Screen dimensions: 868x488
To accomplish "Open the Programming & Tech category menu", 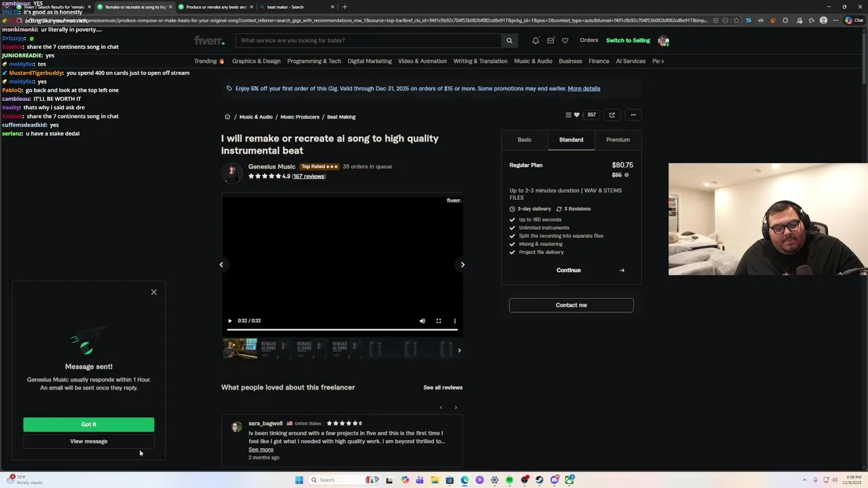I will [314, 61].
